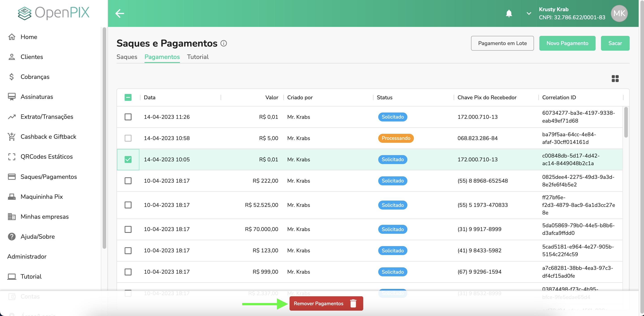The height and width of the screenshot is (316, 644).
Task: Click trash icon on Remover Pagamentos
Action: 353,303
